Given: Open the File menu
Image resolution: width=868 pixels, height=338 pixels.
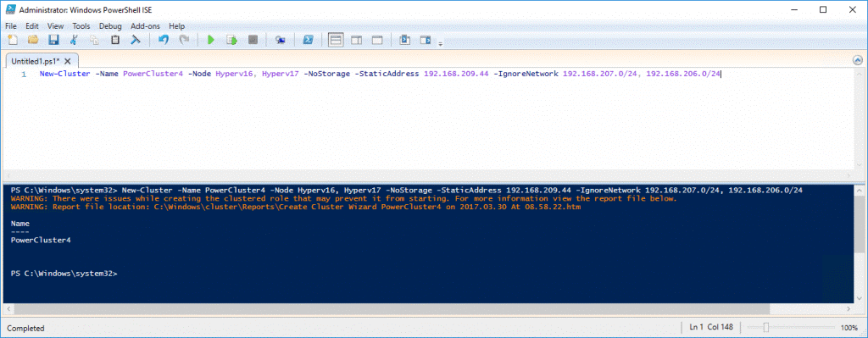Looking at the screenshot, I should coord(11,26).
